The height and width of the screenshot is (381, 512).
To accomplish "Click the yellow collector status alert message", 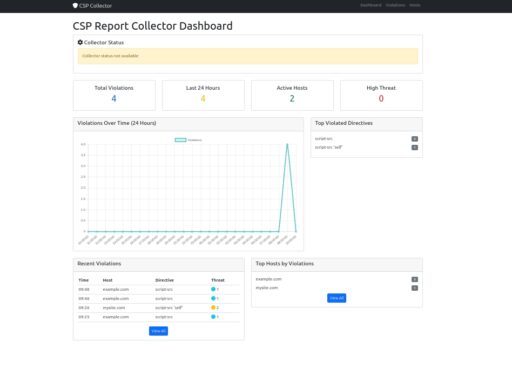I will click(248, 56).
